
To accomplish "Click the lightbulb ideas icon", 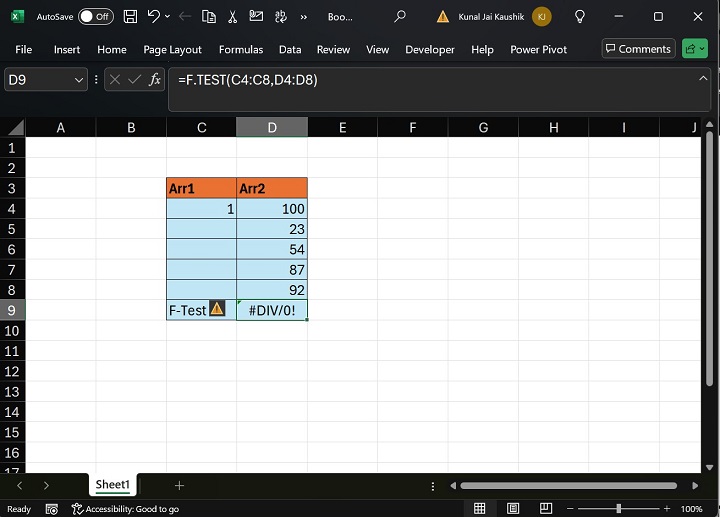I will pyautogui.click(x=580, y=17).
